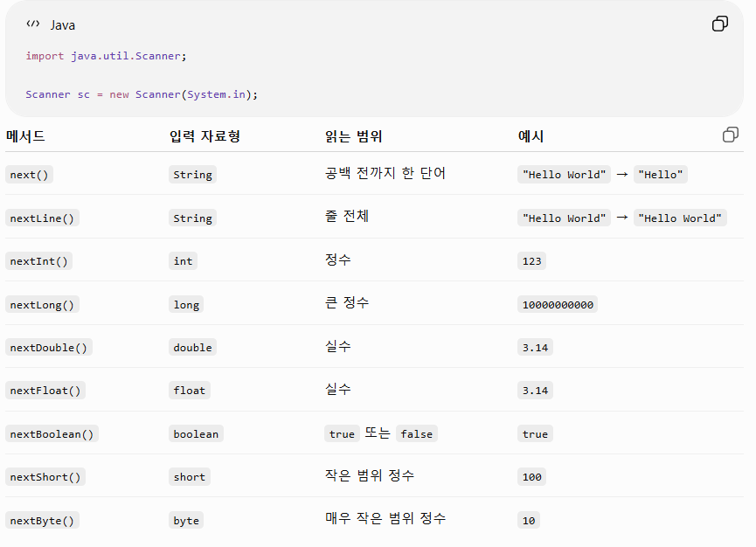
Task: Copy the Java code block
Action: [x=720, y=24]
